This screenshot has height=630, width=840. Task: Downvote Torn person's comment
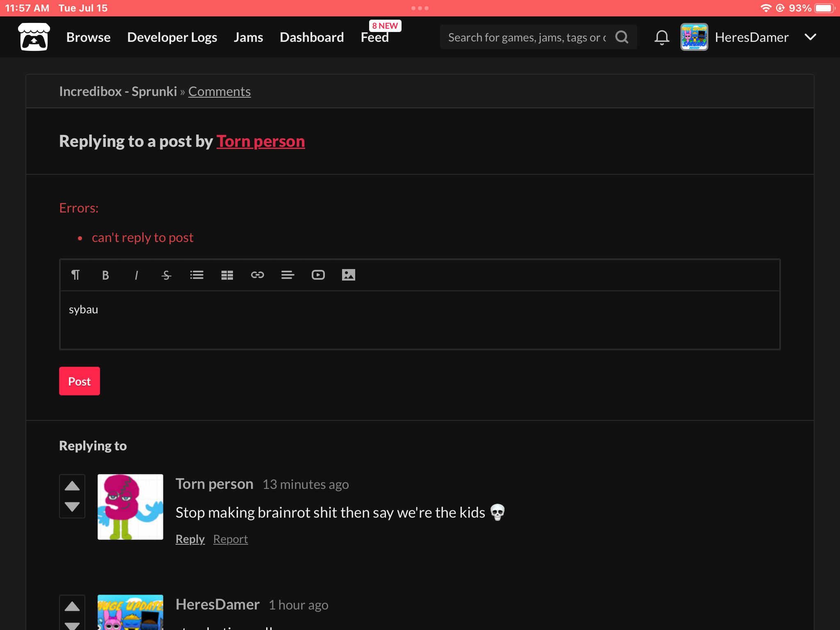tap(72, 507)
